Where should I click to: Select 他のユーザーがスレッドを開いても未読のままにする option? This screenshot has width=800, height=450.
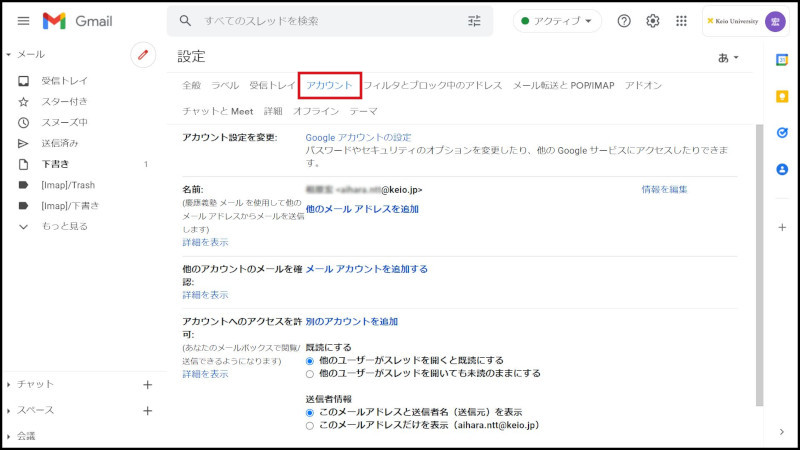coord(310,373)
